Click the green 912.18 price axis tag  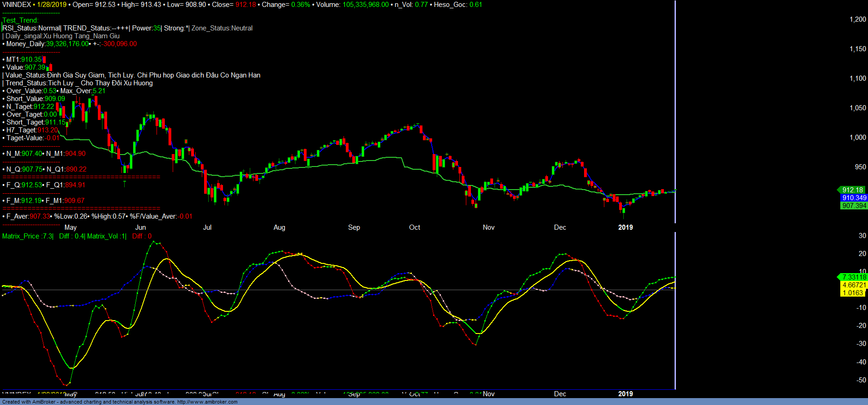[852, 190]
